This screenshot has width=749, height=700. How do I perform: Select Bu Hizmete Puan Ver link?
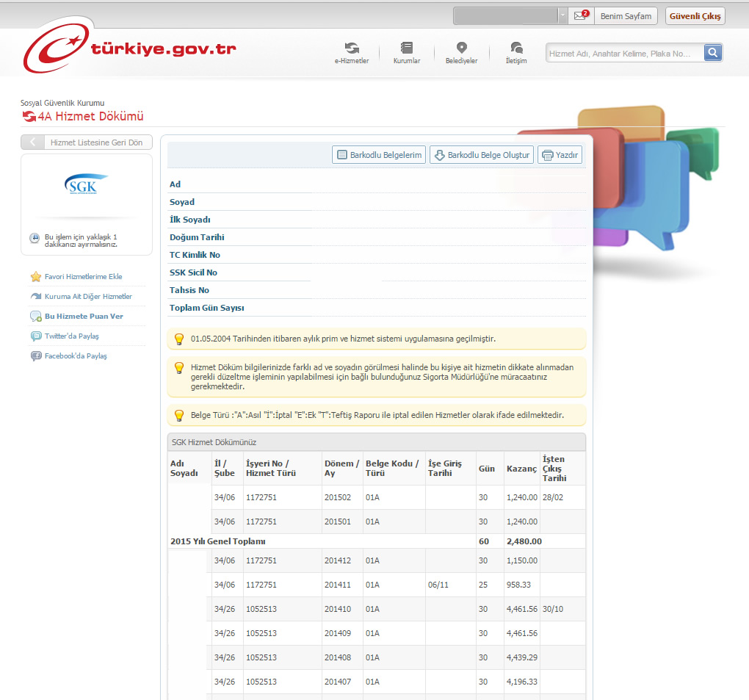tap(84, 317)
